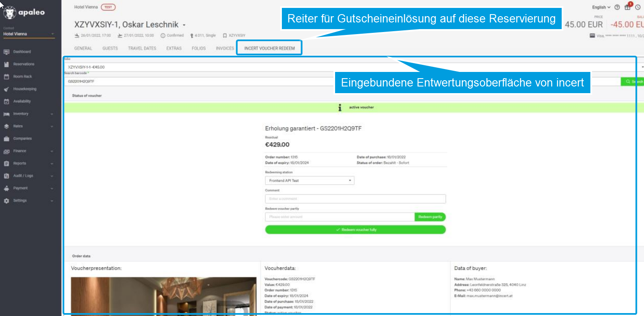Viewport: 644px width, 316px height.
Task: Click the 'Data of buyer:' heading
Action: tap(471, 269)
